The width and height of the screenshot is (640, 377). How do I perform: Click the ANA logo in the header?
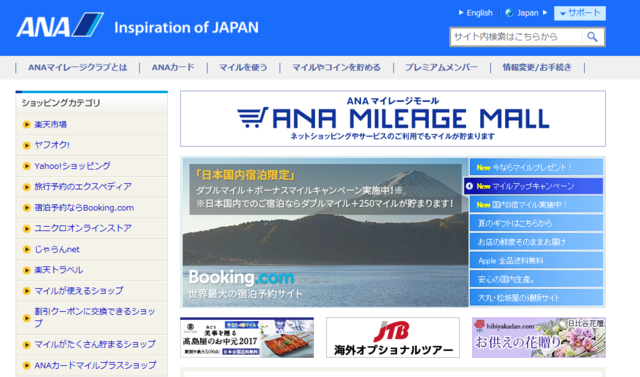60,25
